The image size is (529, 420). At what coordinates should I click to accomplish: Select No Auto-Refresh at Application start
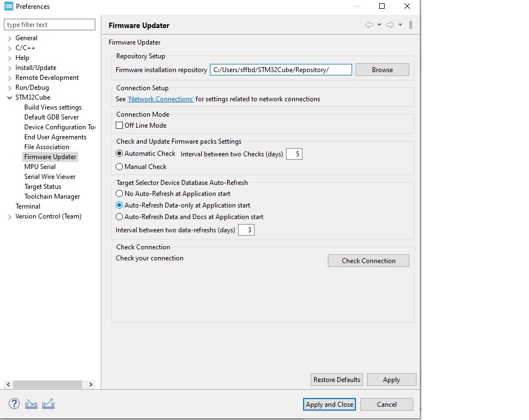(120, 194)
